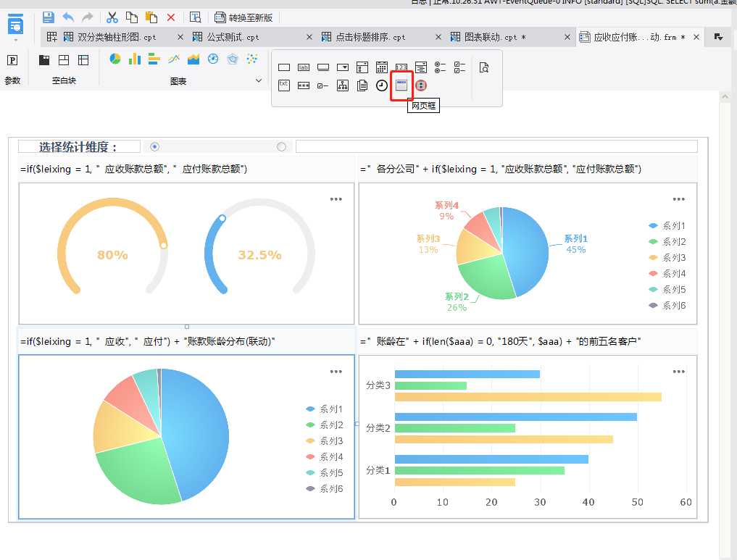This screenshot has width=737, height=560.
Task: Click the T with magnifier toolbar icon
Action: pyautogui.click(x=195, y=18)
